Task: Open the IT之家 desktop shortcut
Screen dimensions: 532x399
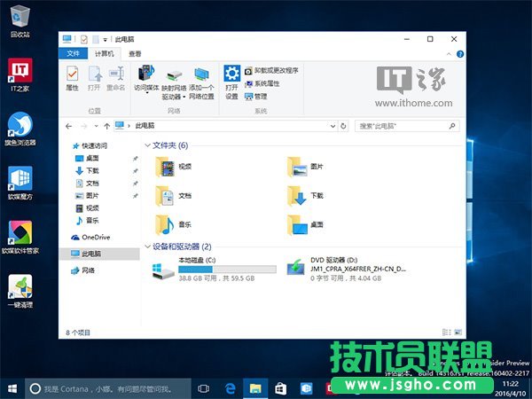Action: pyautogui.click(x=20, y=75)
